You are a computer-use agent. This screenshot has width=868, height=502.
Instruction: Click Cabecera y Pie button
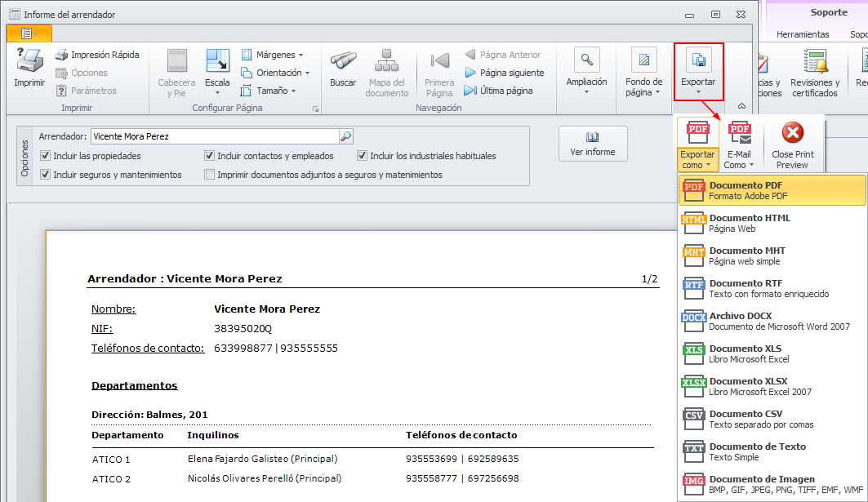176,73
